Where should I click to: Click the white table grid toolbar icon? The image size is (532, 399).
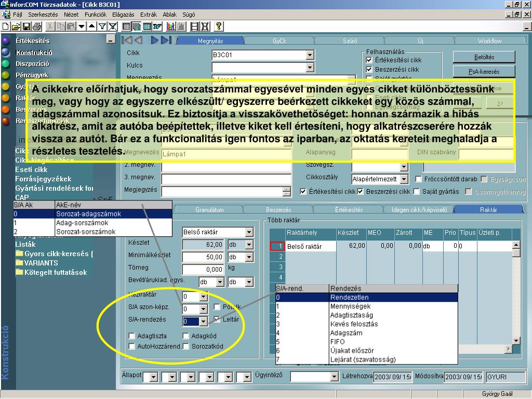coord(126,26)
